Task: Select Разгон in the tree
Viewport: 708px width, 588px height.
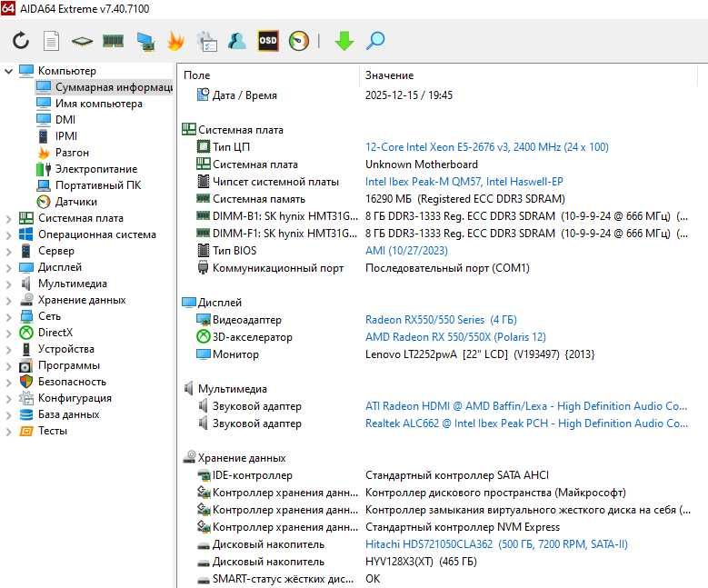Action: coord(64,153)
